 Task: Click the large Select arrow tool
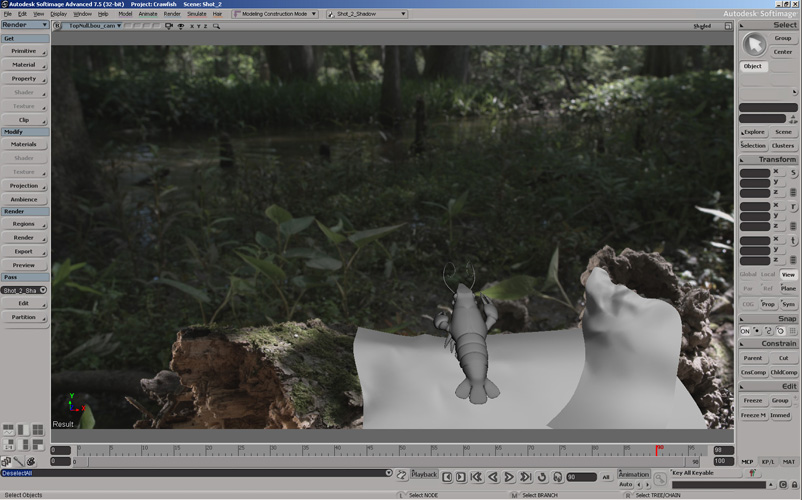(x=754, y=44)
